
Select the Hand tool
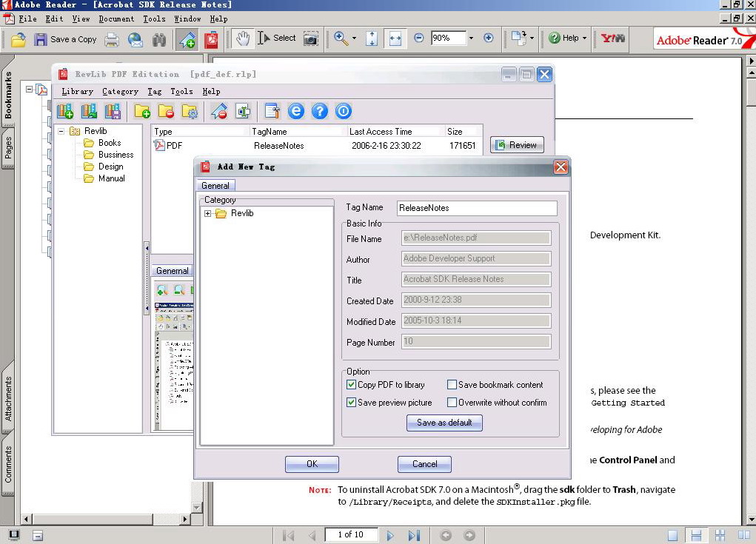click(x=243, y=38)
